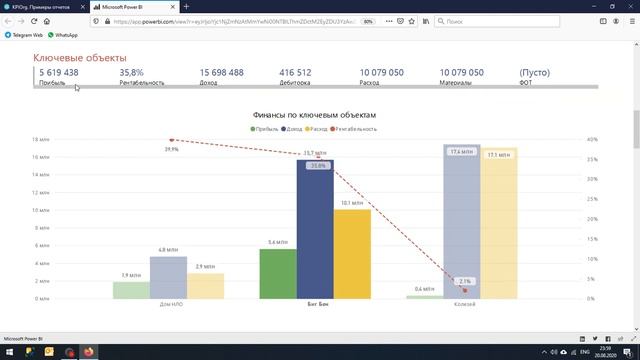The height and width of the screenshot is (360, 640).
Task: Select the Дом НЛО income bar 4,8 млн
Action: click(168, 278)
